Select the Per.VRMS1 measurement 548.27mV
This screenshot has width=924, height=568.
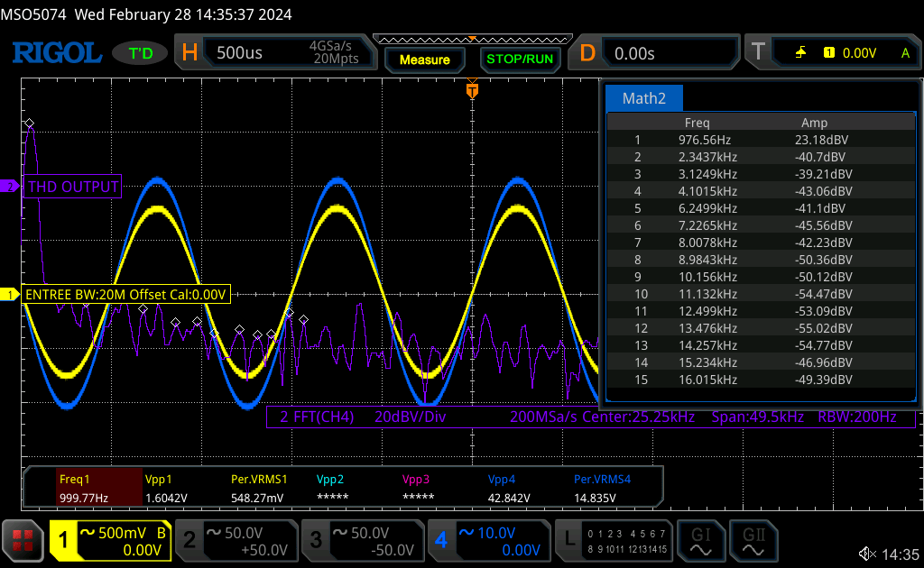click(x=259, y=488)
